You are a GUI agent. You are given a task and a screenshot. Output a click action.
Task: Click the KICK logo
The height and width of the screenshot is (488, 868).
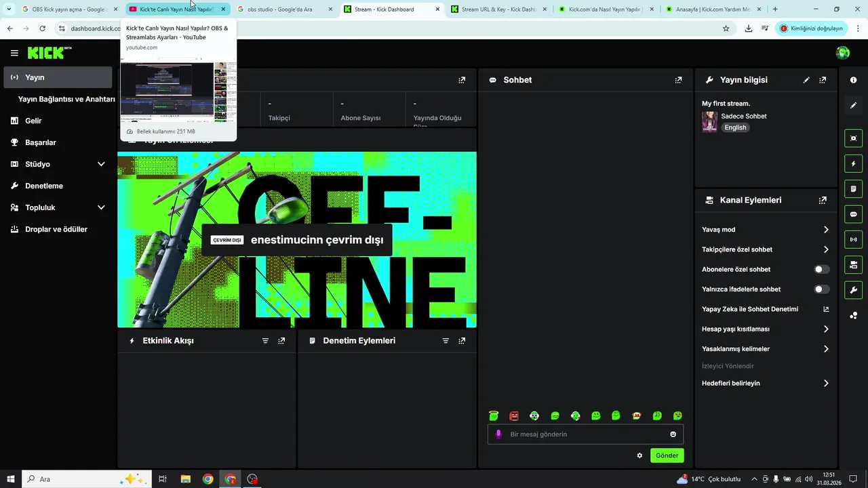click(x=50, y=53)
